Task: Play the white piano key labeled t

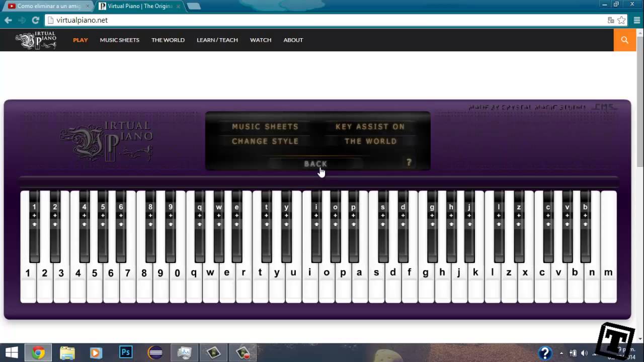Action: coord(260,284)
